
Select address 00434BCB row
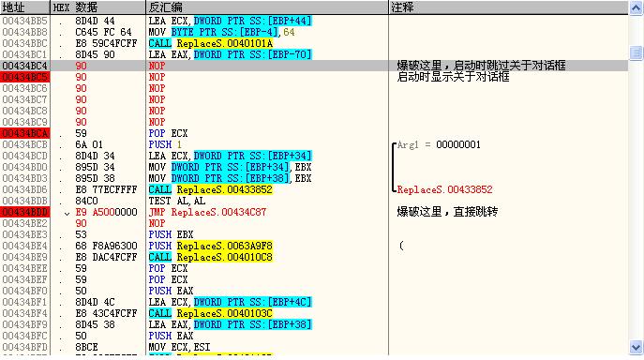click(x=25, y=144)
